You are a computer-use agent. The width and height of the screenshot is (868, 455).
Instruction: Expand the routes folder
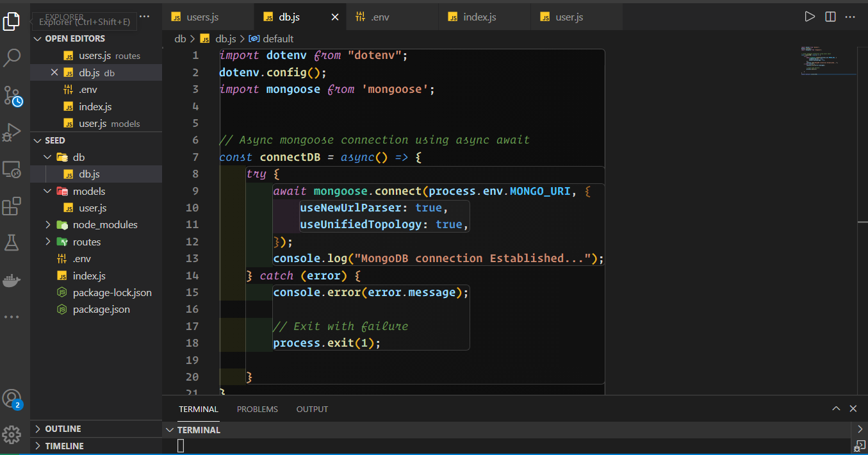coord(49,242)
